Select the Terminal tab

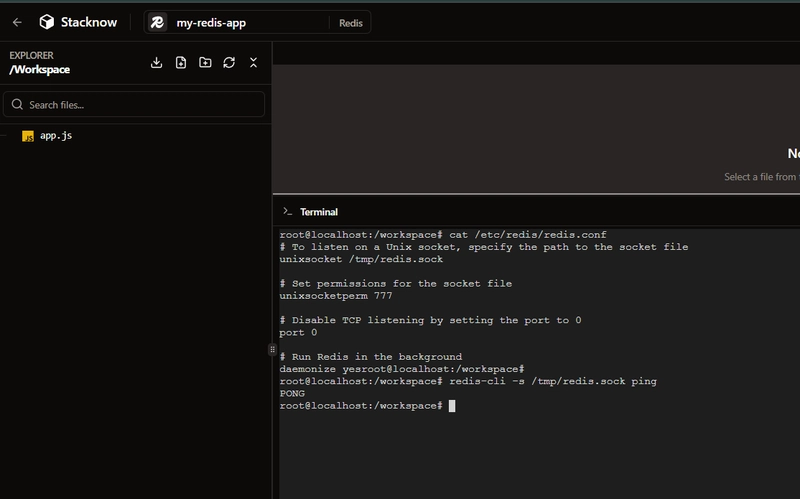point(318,212)
